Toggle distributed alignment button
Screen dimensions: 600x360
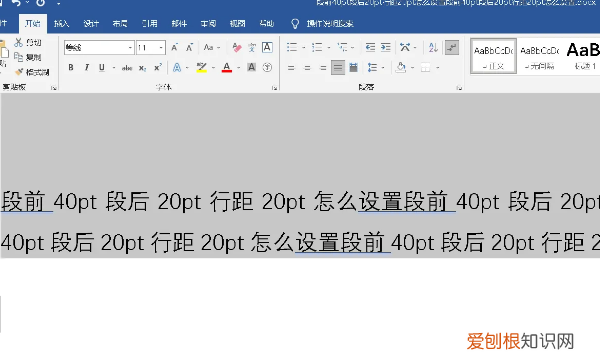pyautogui.click(x=354, y=68)
